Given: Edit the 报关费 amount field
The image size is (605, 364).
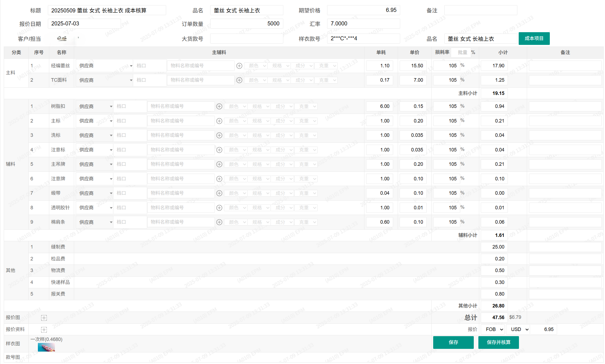Looking at the screenshot, I should point(494,294).
